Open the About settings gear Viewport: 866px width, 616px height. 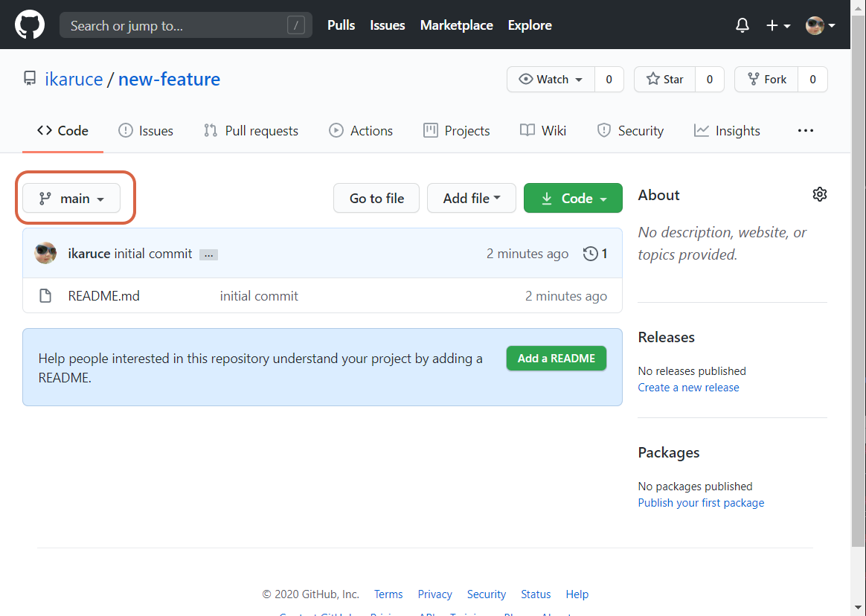820,194
